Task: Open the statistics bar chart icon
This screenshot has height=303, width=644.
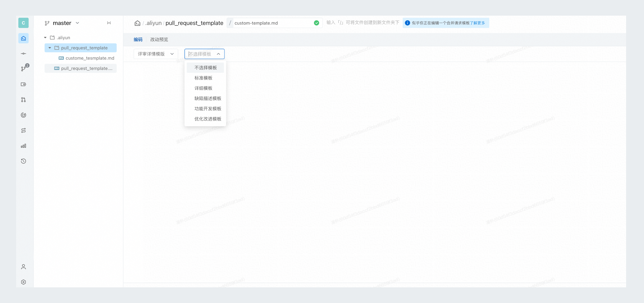Action: [x=23, y=146]
